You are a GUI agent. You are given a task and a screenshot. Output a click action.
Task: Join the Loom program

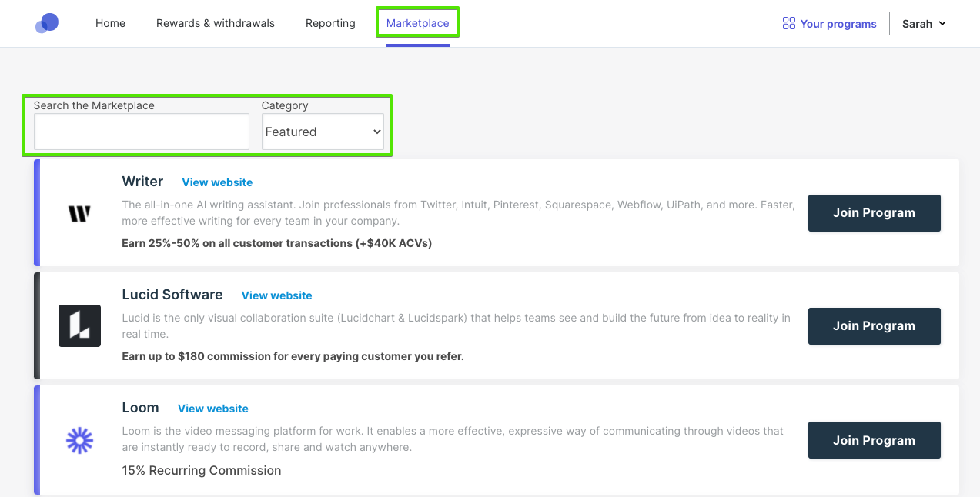874,439
